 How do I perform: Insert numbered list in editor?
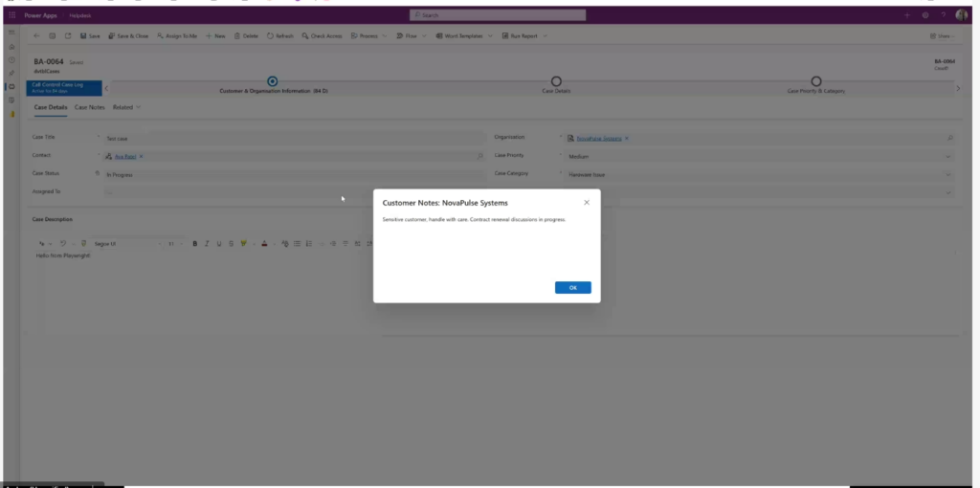coord(309,244)
